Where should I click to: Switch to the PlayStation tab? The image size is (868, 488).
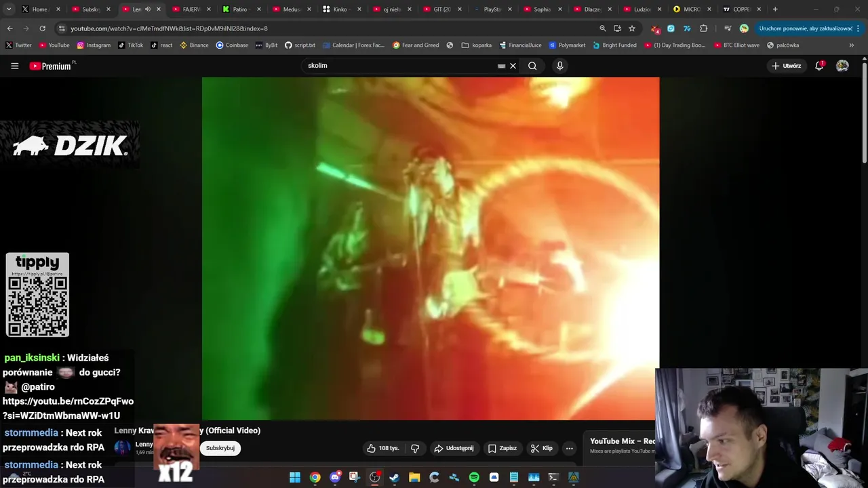(491, 9)
